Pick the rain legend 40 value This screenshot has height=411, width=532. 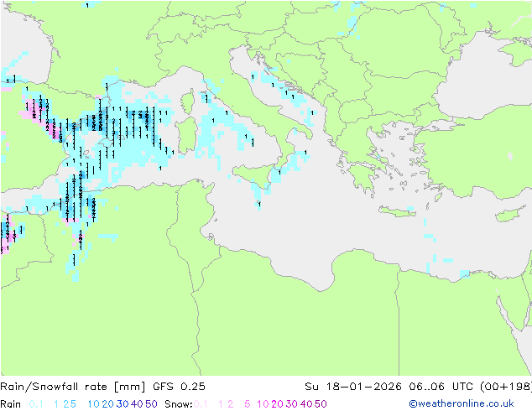137,404
